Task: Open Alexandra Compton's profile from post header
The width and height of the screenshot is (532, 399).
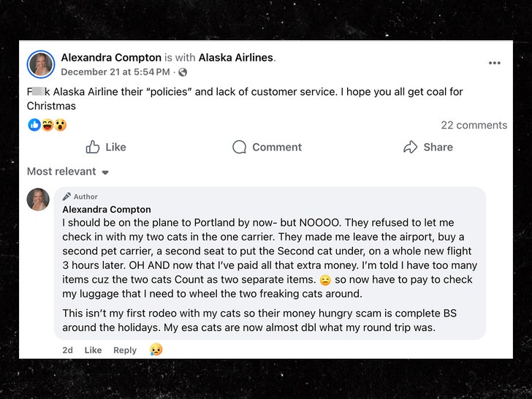Action: click(x=110, y=57)
